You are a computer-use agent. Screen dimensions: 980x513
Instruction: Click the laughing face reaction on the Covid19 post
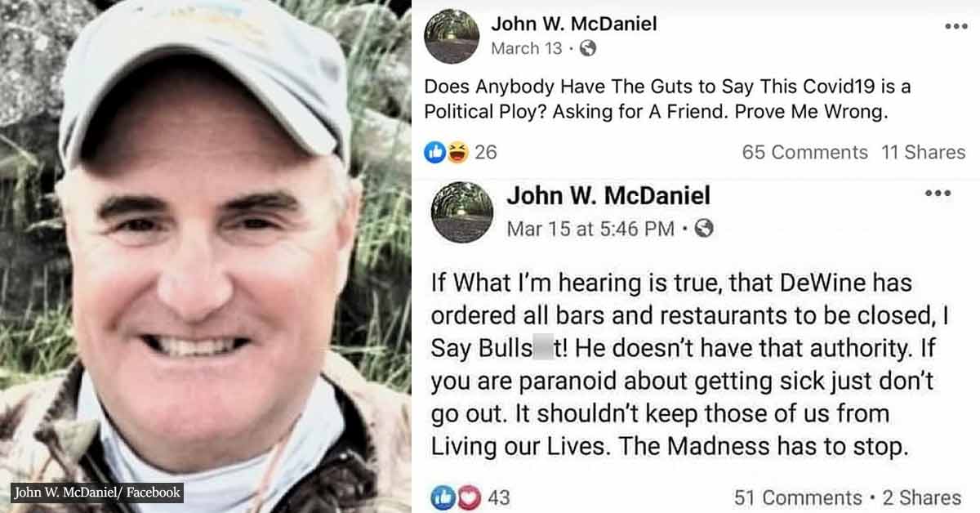click(457, 152)
